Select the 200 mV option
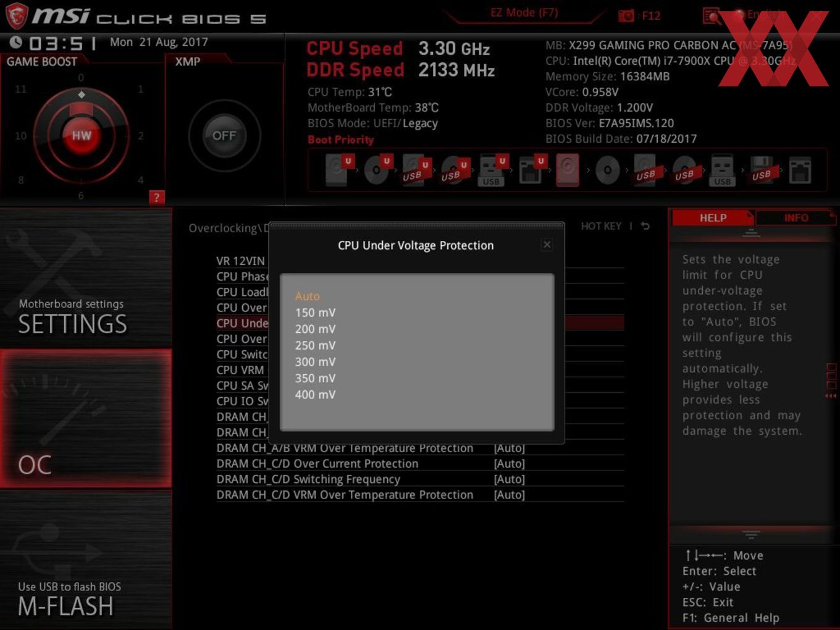 tap(315, 329)
